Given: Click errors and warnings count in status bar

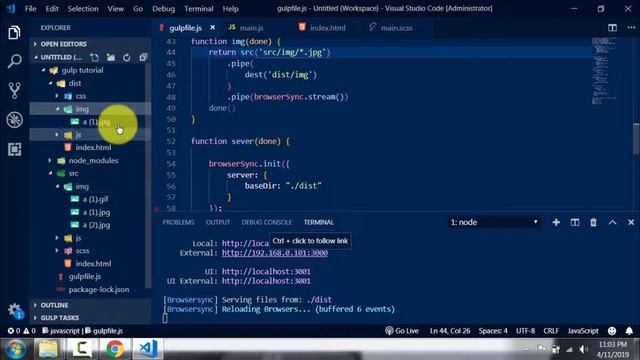Looking at the screenshot, I should point(22,331).
